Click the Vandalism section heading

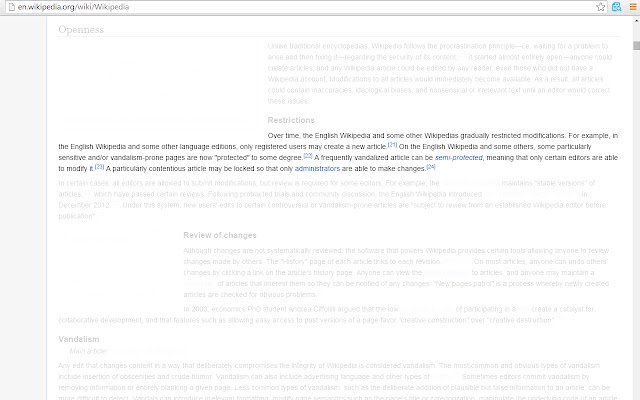[x=79, y=339]
